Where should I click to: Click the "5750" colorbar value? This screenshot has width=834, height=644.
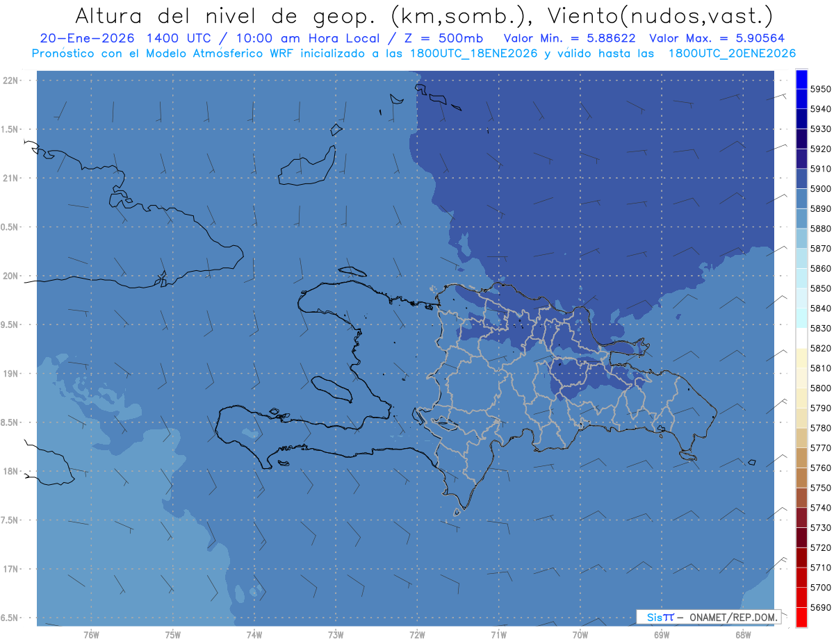(820, 488)
